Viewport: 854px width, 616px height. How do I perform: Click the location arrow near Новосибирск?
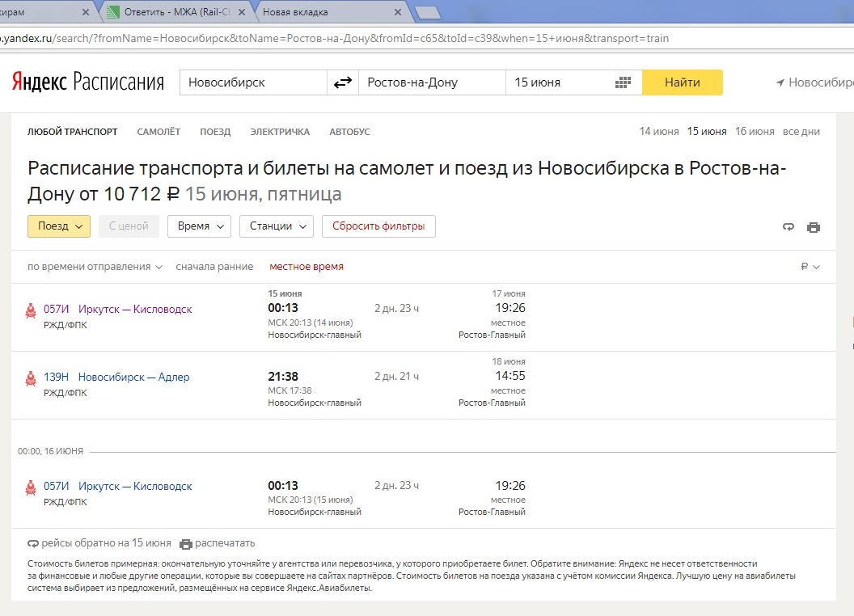pos(780,82)
